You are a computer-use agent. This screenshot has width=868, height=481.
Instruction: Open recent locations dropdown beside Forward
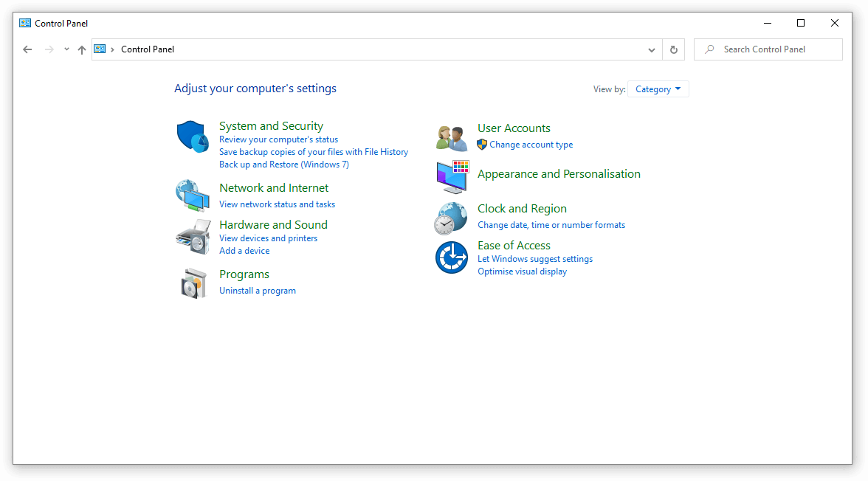pos(66,49)
